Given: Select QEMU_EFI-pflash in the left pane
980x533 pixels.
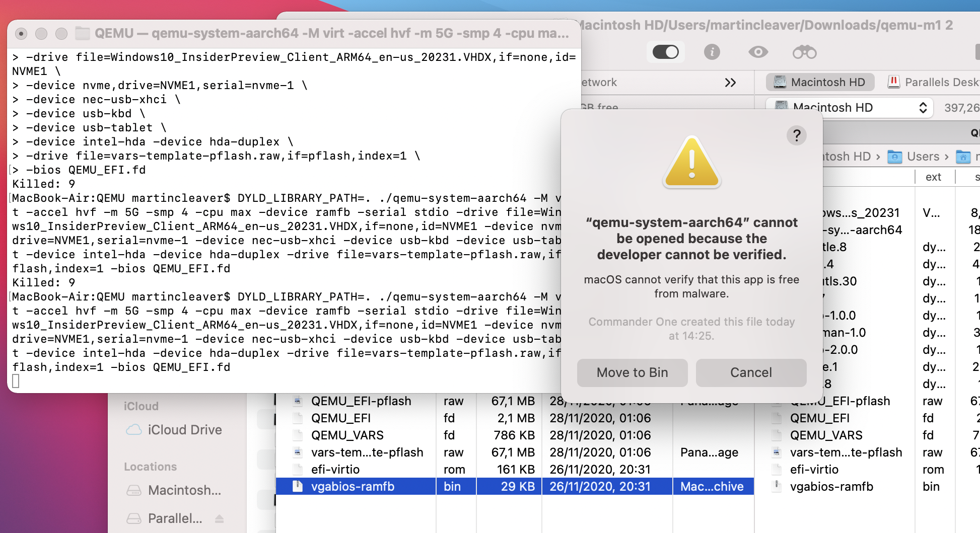Looking at the screenshot, I should click(361, 401).
